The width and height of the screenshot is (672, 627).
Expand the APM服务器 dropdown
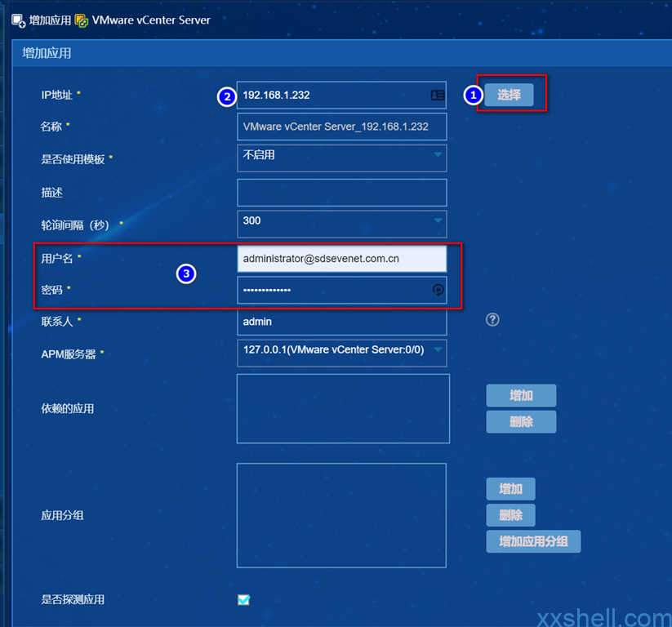tap(341, 354)
